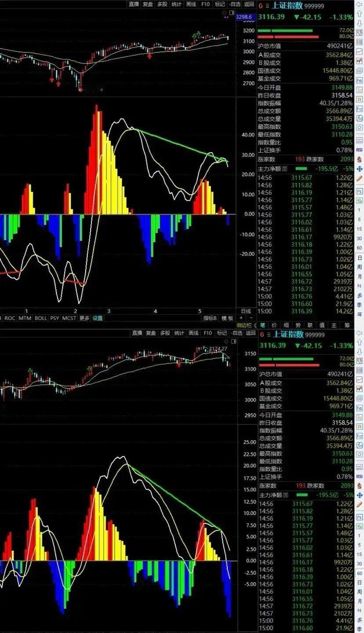The width and height of the screenshot is (364, 633).
Task: Open the candlestick chart icon in the upper chart's sidebar
Action: pos(359,62)
